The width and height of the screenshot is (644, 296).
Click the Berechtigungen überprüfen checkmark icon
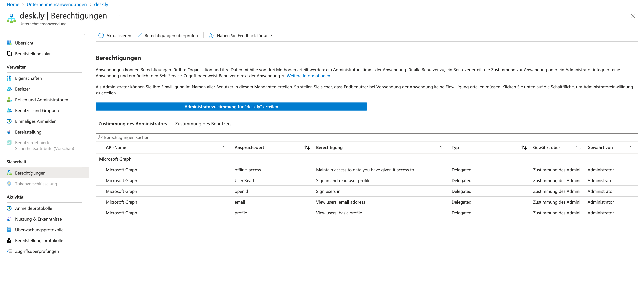(x=139, y=35)
